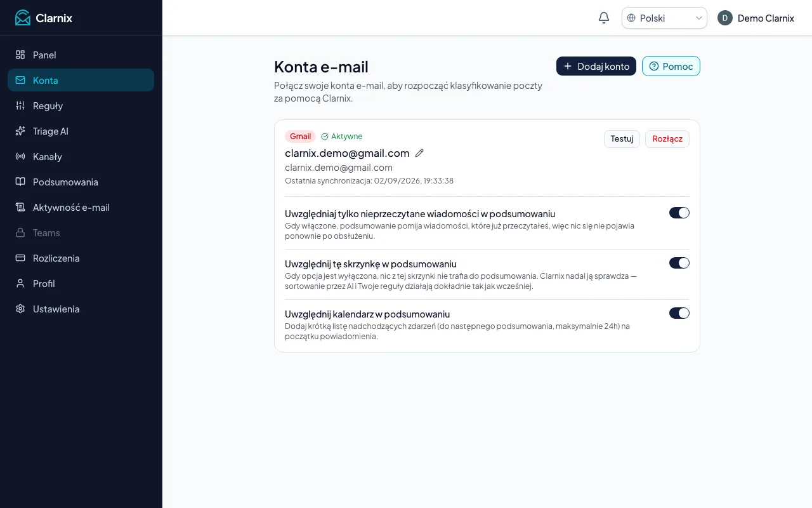Click the question mark icon on Pomoc
Screen dimensions: 812x508
654,66
